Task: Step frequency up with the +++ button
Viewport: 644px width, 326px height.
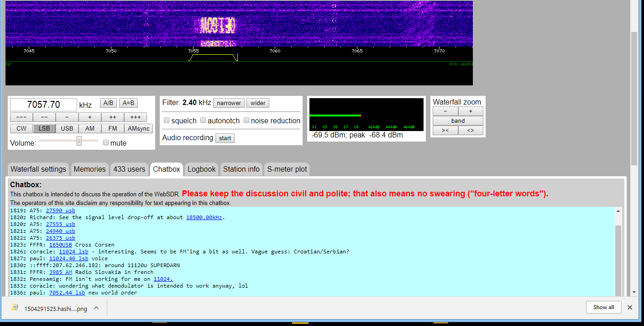Action: [x=136, y=117]
